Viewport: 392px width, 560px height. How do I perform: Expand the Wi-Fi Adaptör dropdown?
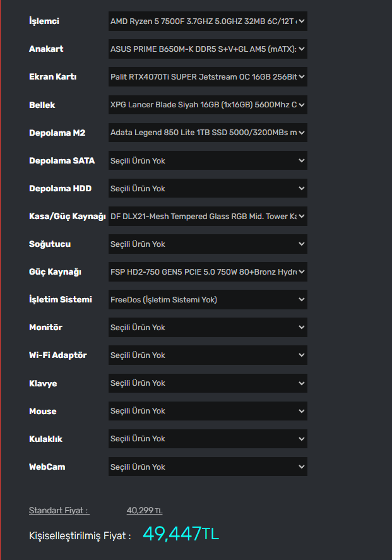tap(208, 355)
